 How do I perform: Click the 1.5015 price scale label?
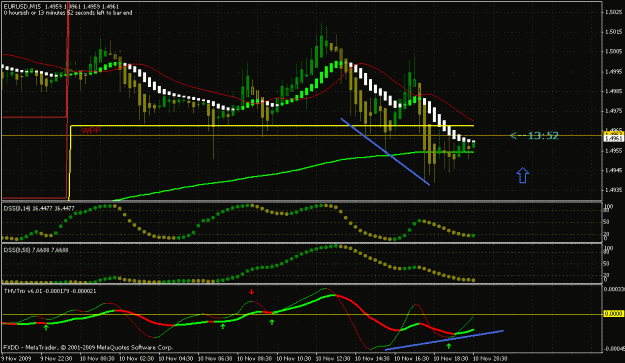(614, 32)
